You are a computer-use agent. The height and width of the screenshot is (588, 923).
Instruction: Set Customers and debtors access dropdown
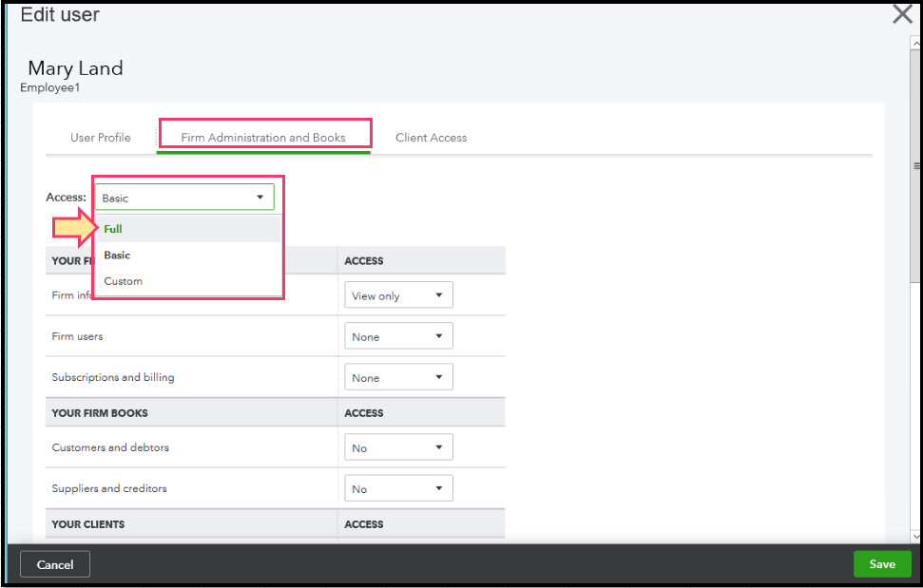pyautogui.click(x=397, y=447)
